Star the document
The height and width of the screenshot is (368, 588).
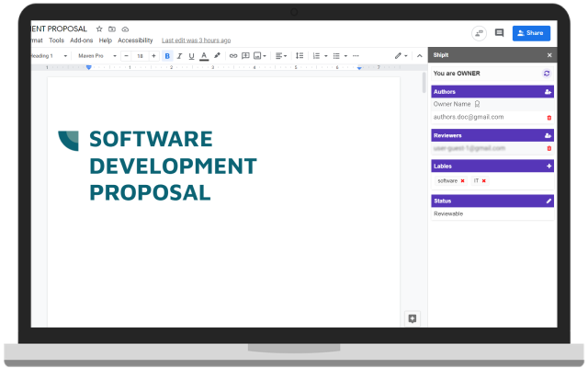pos(99,29)
